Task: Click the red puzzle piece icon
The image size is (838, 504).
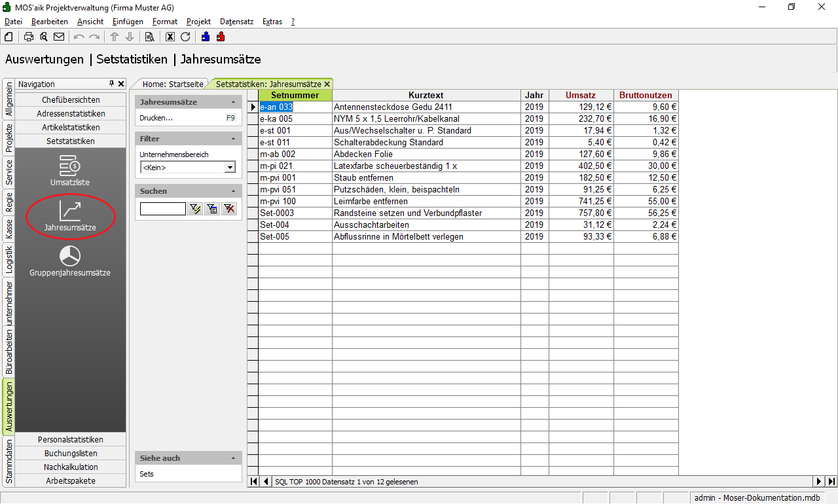Action: click(221, 37)
